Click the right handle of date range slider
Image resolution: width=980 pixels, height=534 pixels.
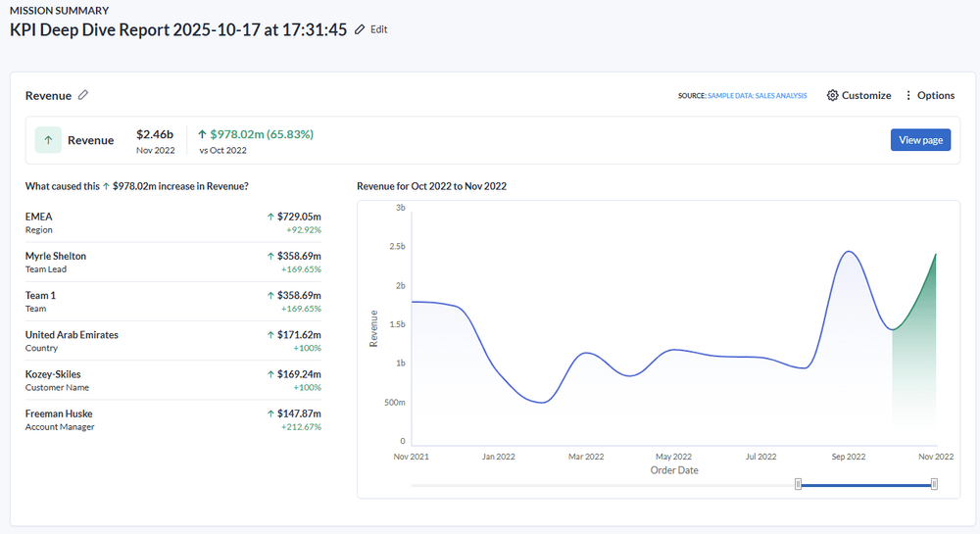tap(934, 484)
